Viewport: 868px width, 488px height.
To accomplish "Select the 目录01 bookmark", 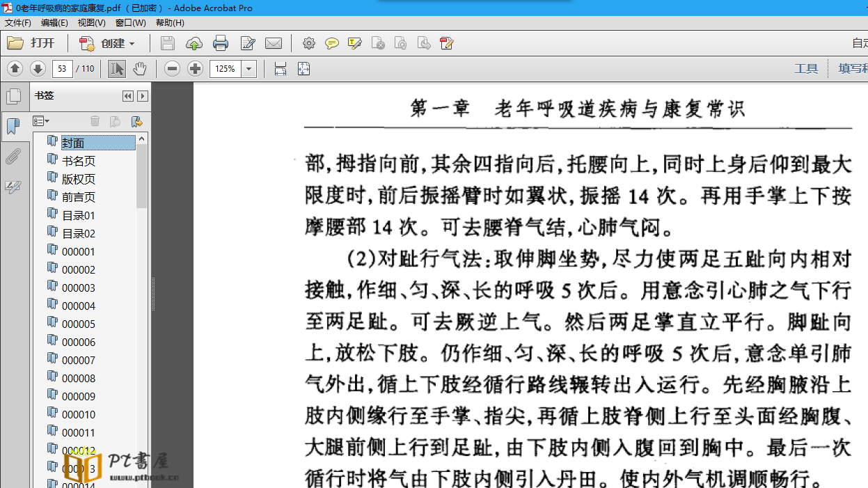I will click(79, 215).
